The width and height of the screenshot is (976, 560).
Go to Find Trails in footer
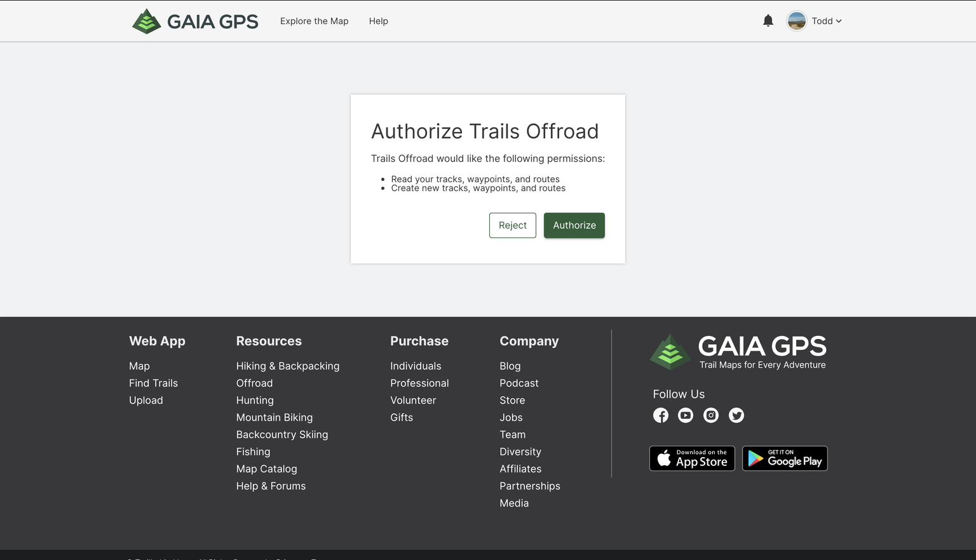[x=153, y=383]
